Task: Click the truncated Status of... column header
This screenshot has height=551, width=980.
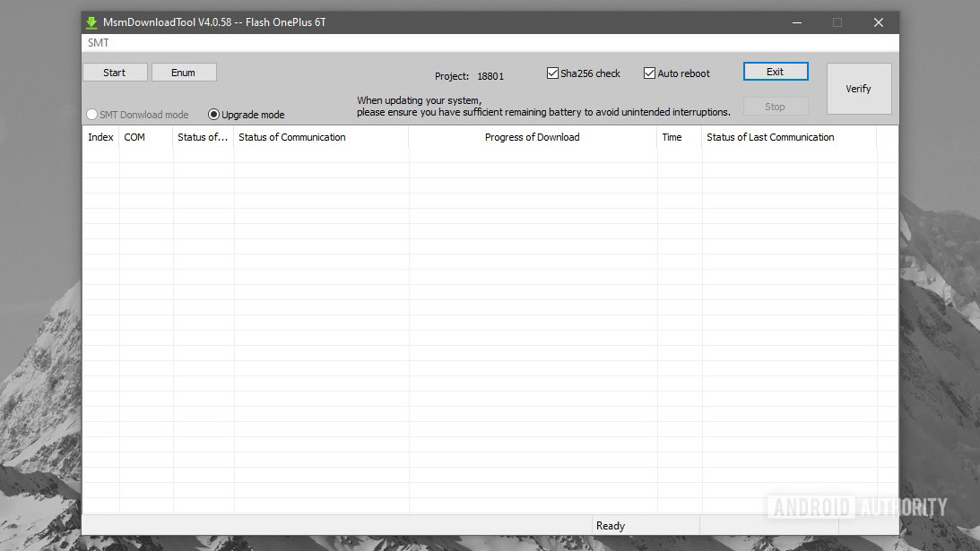Action: coord(204,137)
